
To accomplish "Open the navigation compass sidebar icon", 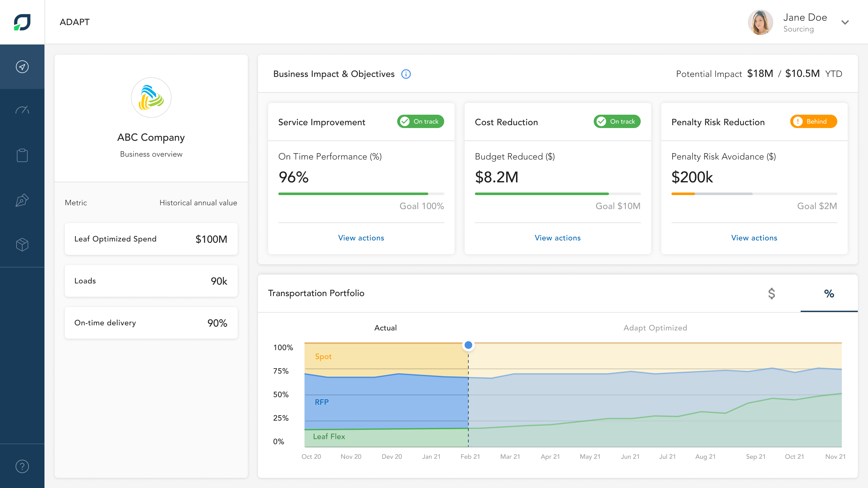I will point(22,67).
